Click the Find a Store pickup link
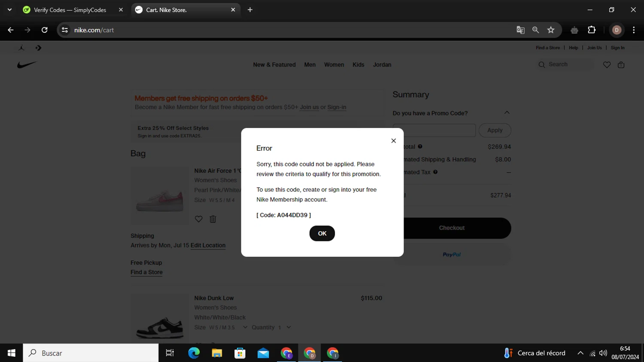This screenshot has height=362, width=644. tap(146, 272)
